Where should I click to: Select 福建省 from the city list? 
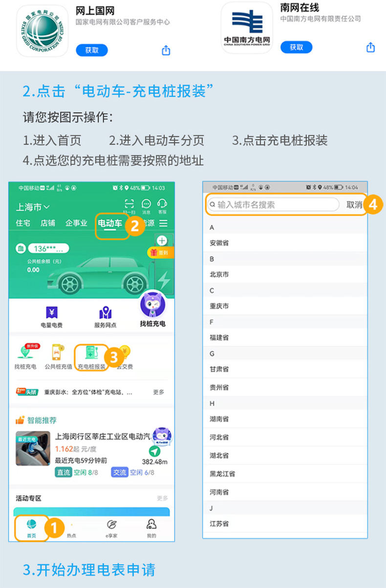click(285, 338)
